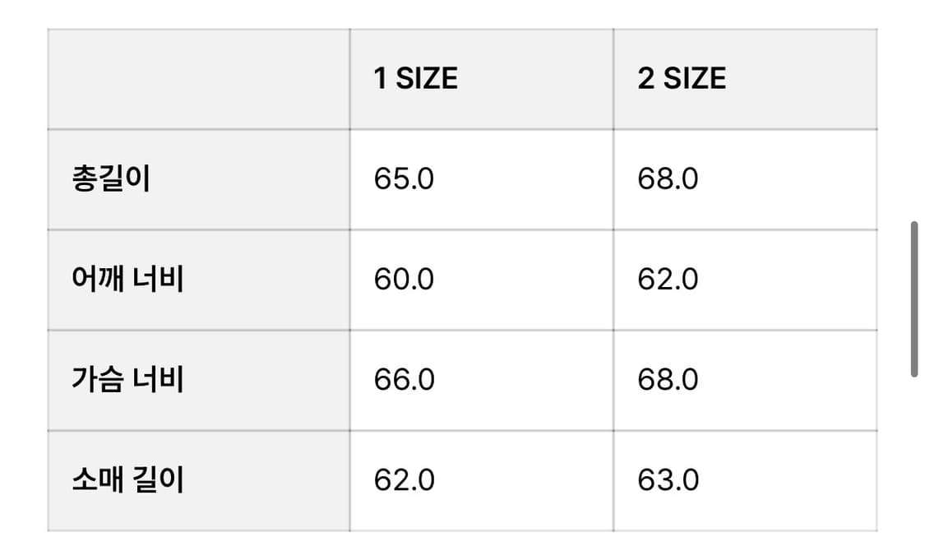Click 어깨 너비 value under 2 SIZE

668,280
